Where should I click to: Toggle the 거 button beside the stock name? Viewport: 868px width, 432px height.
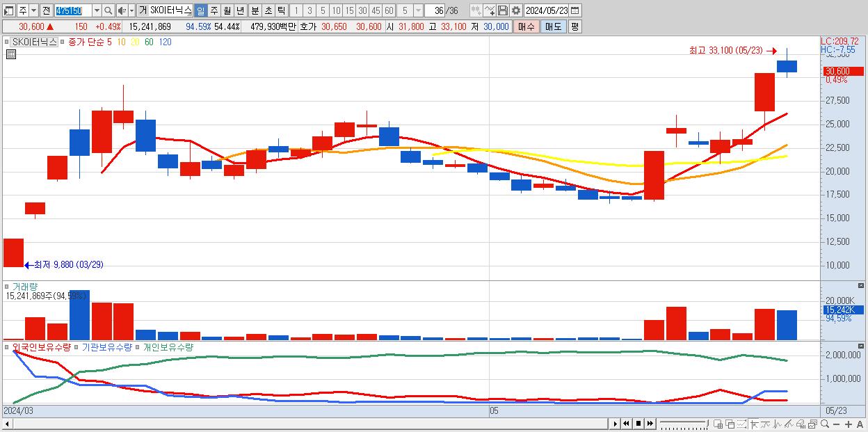(143, 10)
